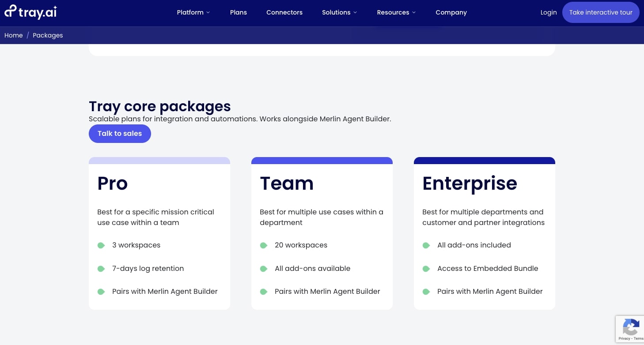This screenshot has width=644, height=345.
Task: Click Team's 'Best for multiple use cases' description
Action: (x=322, y=217)
